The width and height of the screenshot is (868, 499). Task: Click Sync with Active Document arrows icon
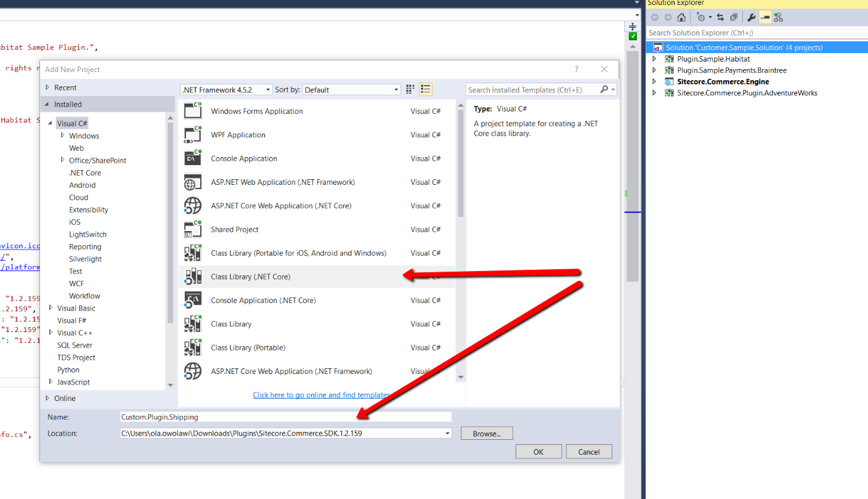point(720,17)
